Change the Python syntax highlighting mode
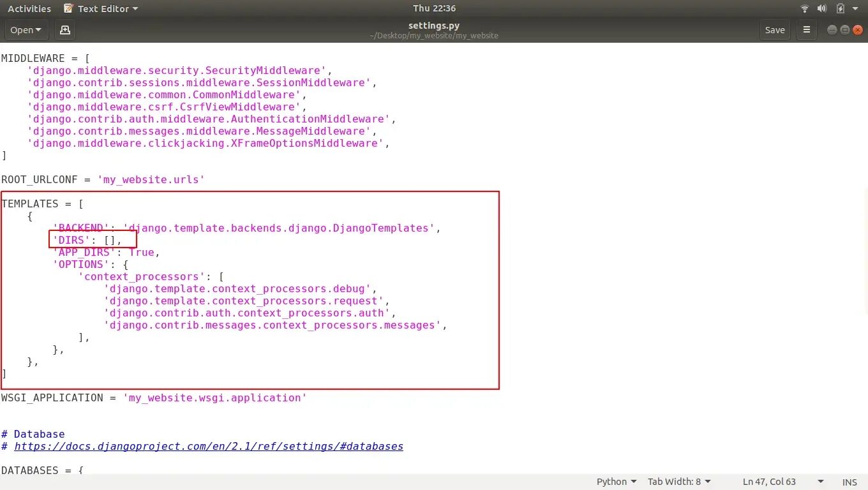 coord(617,482)
